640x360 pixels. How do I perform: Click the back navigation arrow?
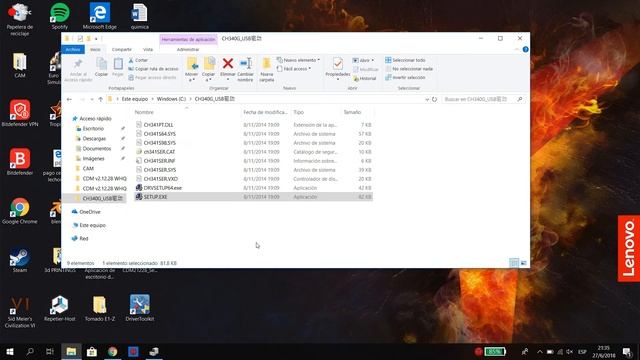point(69,99)
